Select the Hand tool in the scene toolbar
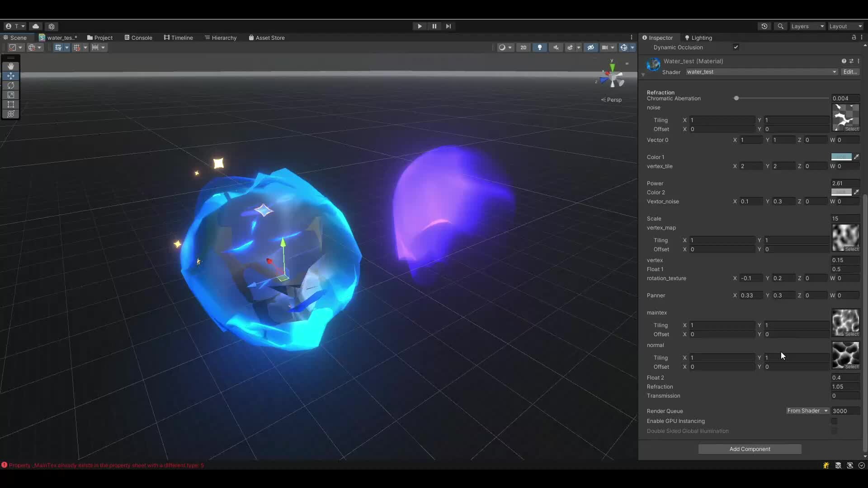Image resolution: width=868 pixels, height=488 pixels. (10, 66)
